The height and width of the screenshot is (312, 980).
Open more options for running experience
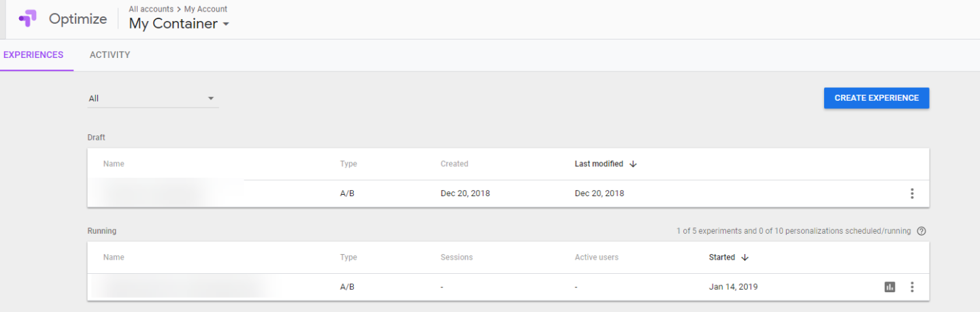(x=912, y=287)
